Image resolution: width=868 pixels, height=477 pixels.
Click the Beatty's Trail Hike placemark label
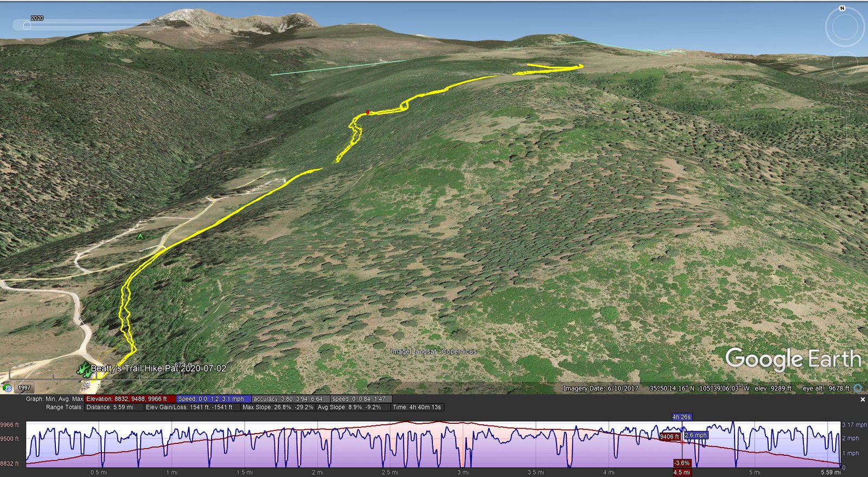coord(158,368)
